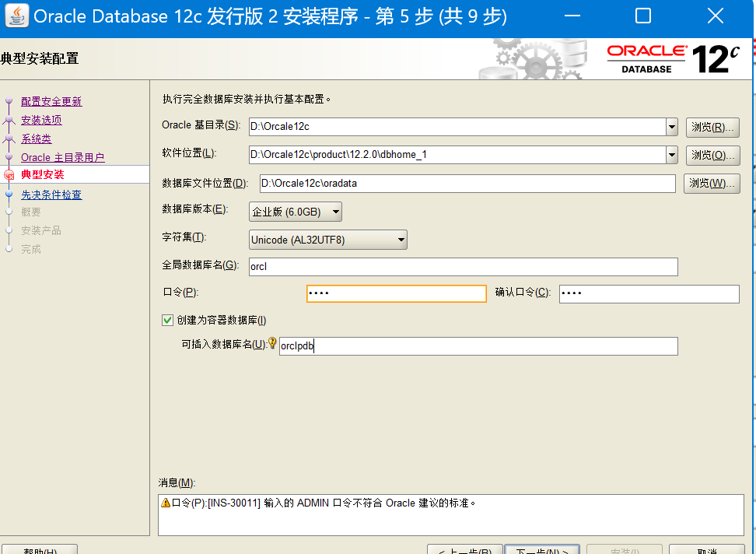Click the 帮助(H) button
The image size is (756, 554).
pos(40,549)
